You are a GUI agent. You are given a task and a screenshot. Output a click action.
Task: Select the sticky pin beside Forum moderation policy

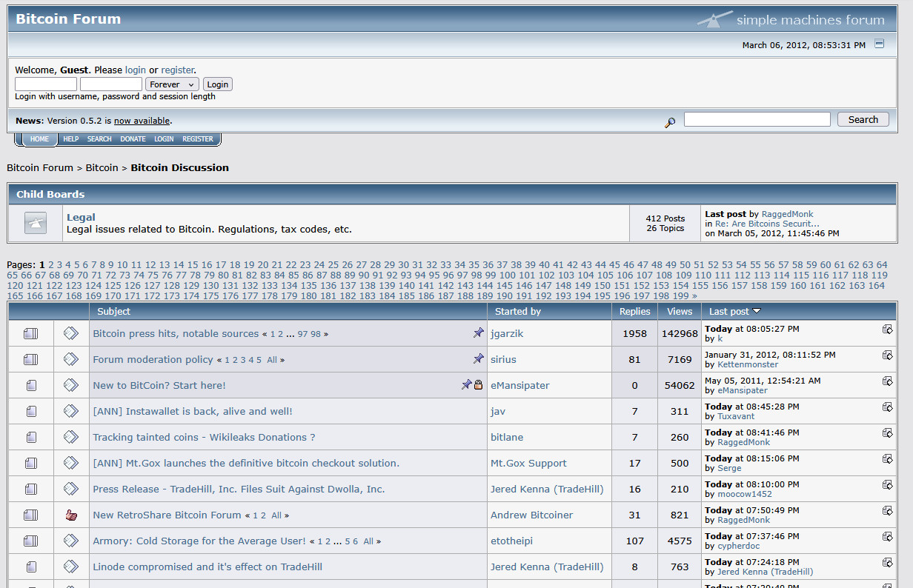tap(479, 359)
